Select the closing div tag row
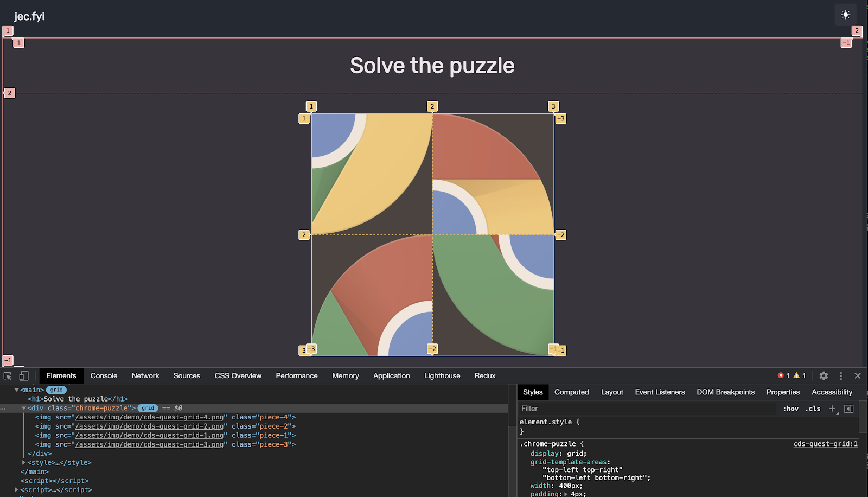This screenshot has width=868, height=497. 40,454
